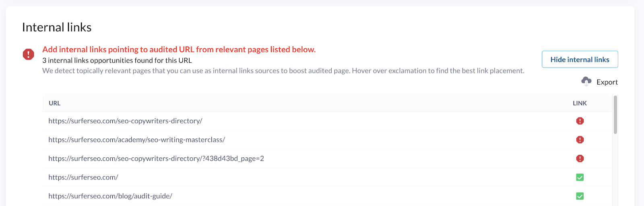Image resolution: width=644 pixels, height=206 pixels.
Task: Open the https://surferseo.com/ URL
Action: click(83, 177)
